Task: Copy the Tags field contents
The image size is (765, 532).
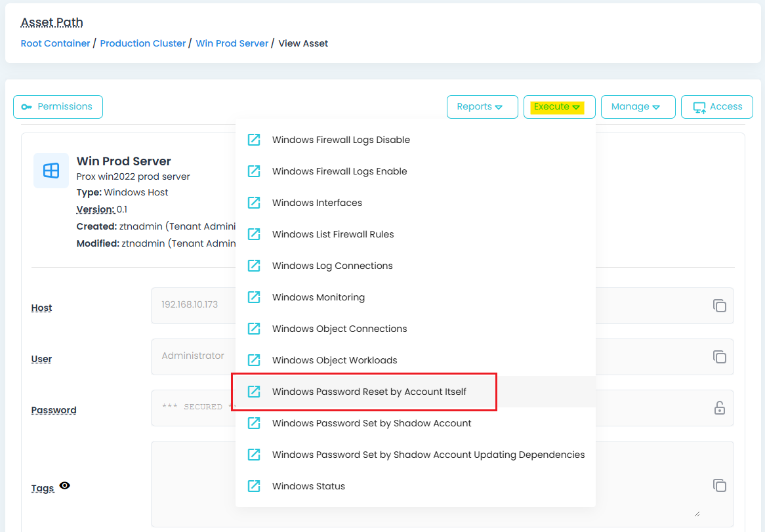Action: coord(720,485)
